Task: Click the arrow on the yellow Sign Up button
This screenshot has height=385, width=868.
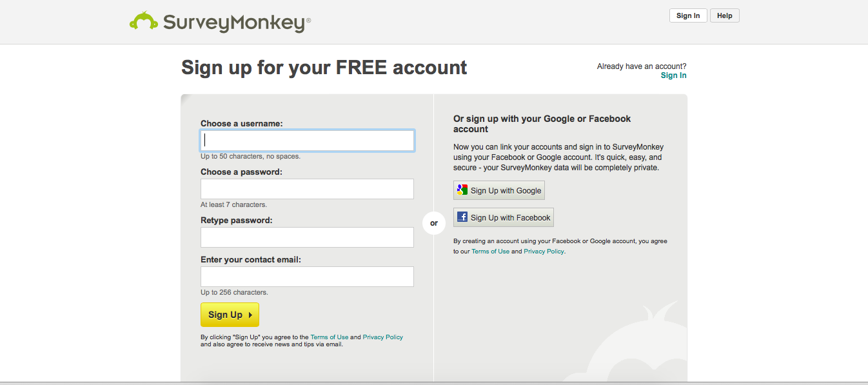Action: pos(250,315)
